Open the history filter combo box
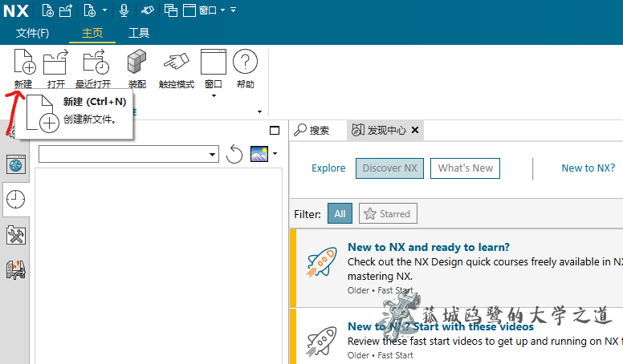This screenshot has width=623, height=364. pos(128,154)
